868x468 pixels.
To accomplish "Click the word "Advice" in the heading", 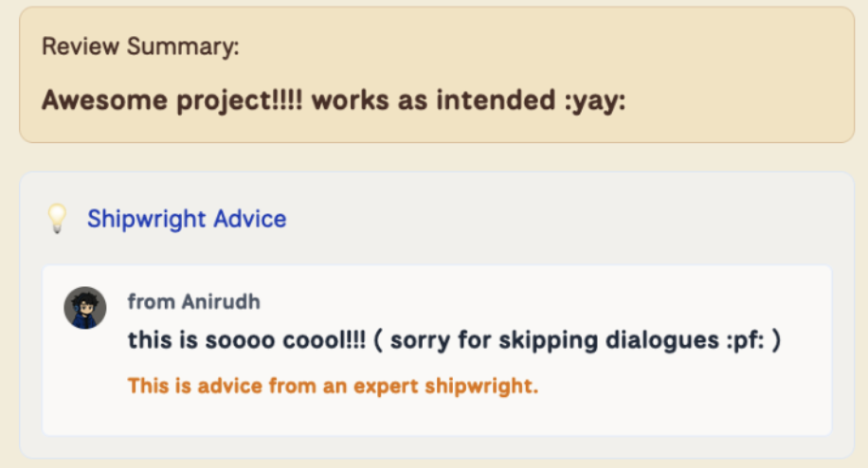I will [249, 220].
